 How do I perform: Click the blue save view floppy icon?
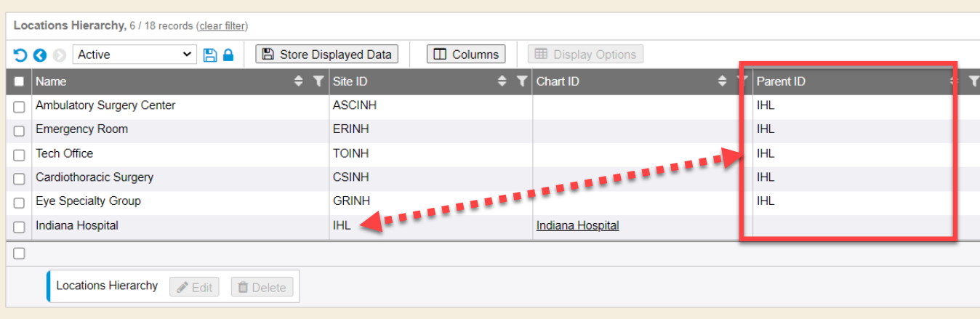[x=210, y=54]
